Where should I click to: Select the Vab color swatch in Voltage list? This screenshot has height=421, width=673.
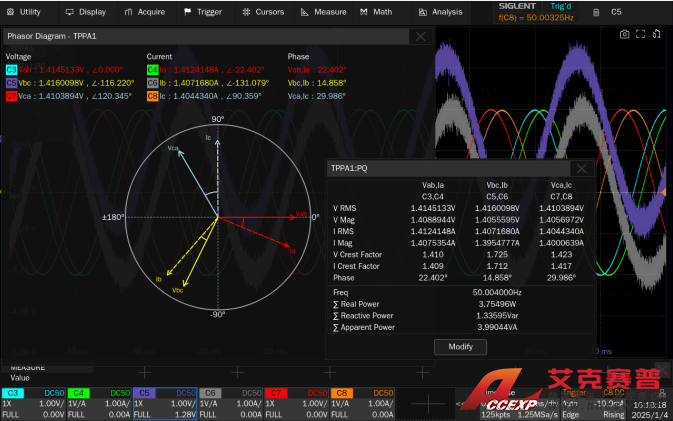[12, 70]
